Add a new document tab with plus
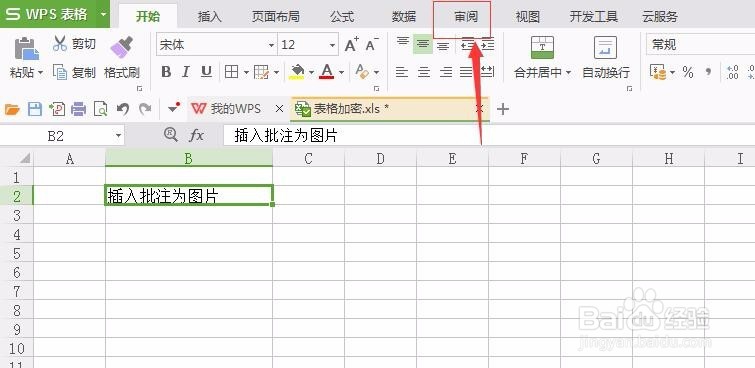Screen dimensions: 755x368 click(x=503, y=109)
